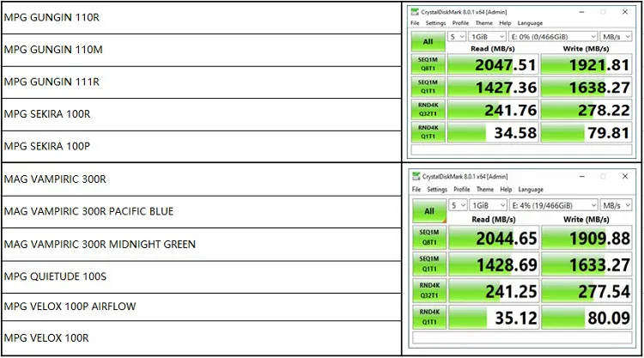This screenshot has width=644, height=358.
Task: Click the write result 79.81
Action: pyautogui.click(x=586, y=132)
